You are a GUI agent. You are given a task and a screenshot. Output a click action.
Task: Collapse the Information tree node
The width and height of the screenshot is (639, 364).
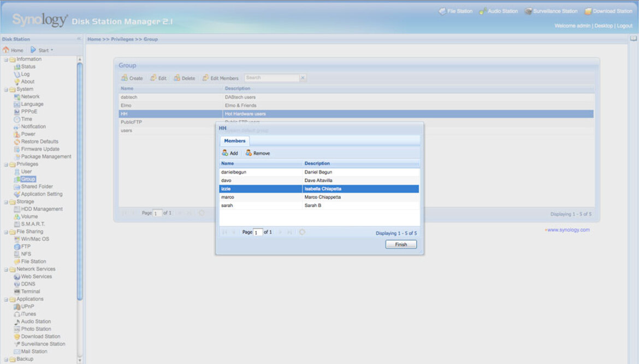[x=6, y=59]
